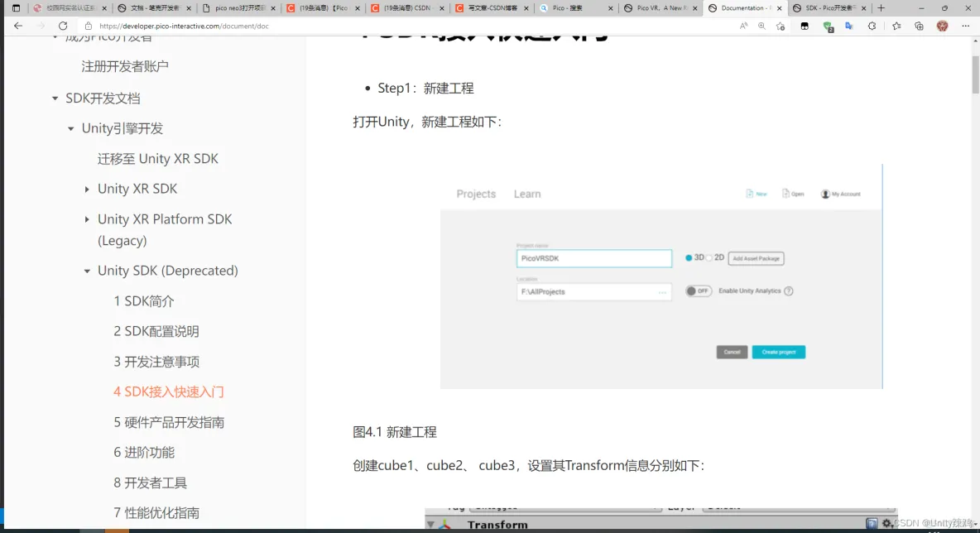Viewport: 980px width, 533px height.
Task: Expand Unity XR Platform SDK (Legacy) arrow
Action: pyautogui.click(x=87, y=219)
